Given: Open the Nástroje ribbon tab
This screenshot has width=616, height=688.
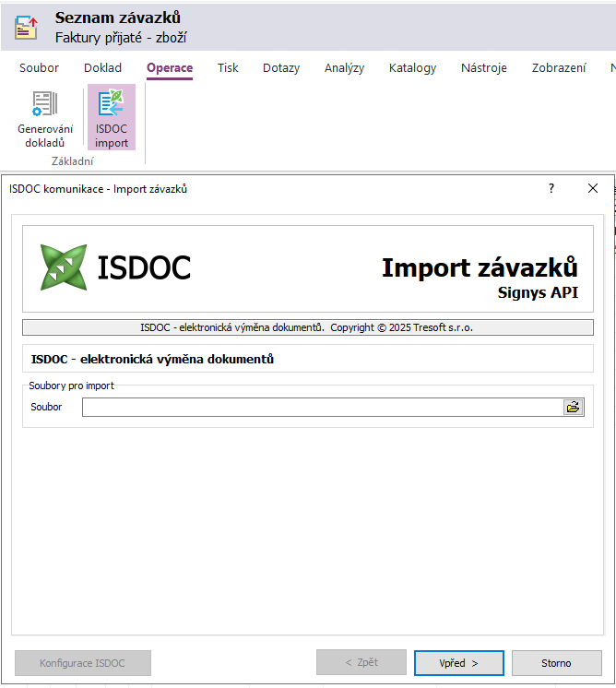Looking at the screenshot, I should click(484, 68).
